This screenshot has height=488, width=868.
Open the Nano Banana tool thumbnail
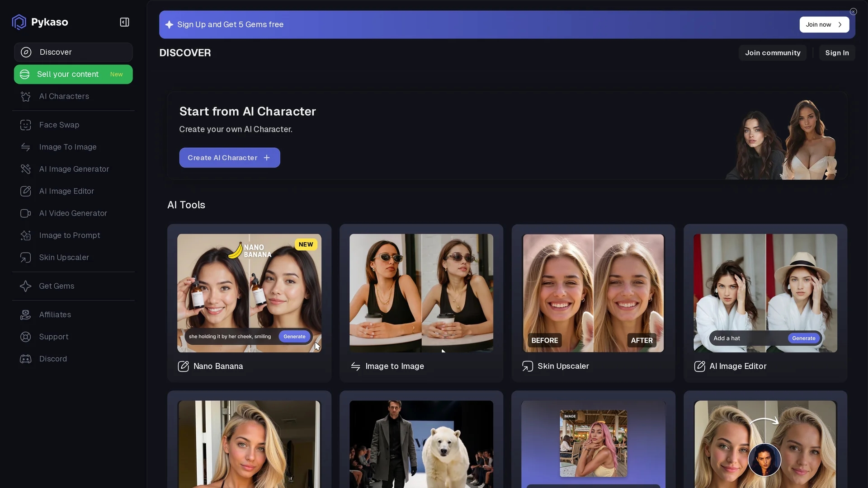point(250,293)
